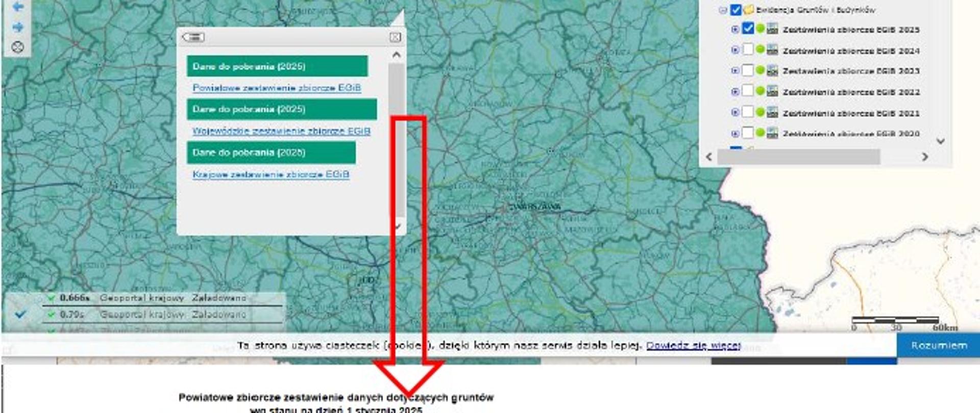Viewport: 980px width, 413px height.
Task: Expand the Zestawienia zbiorcze EGiB 2021 node
Action: pos(735,113)
